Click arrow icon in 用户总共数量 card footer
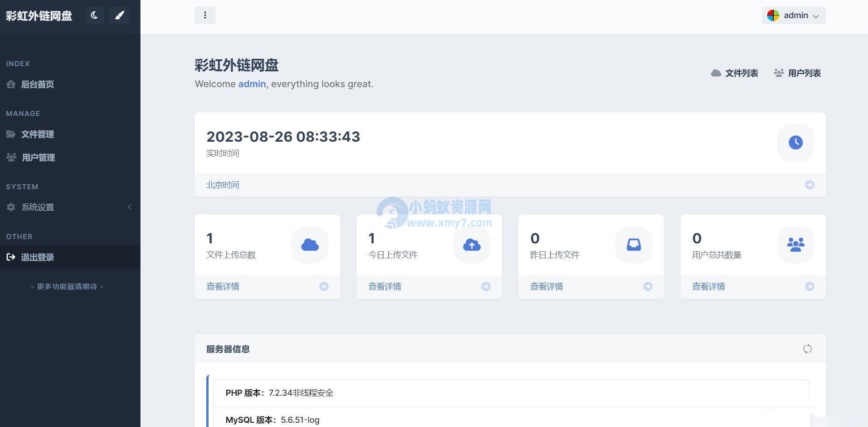 point(810,287)
